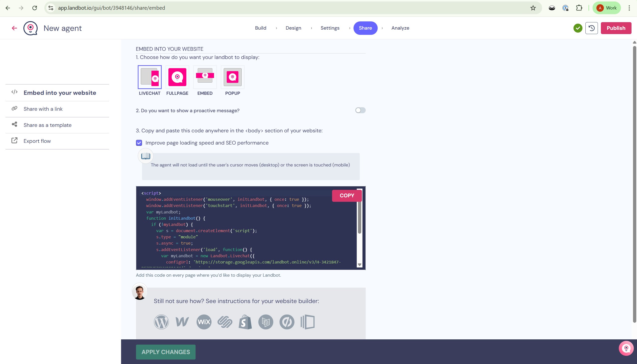Click the Export flow external-link icon

pyautogui.click(x=14, y=141)
